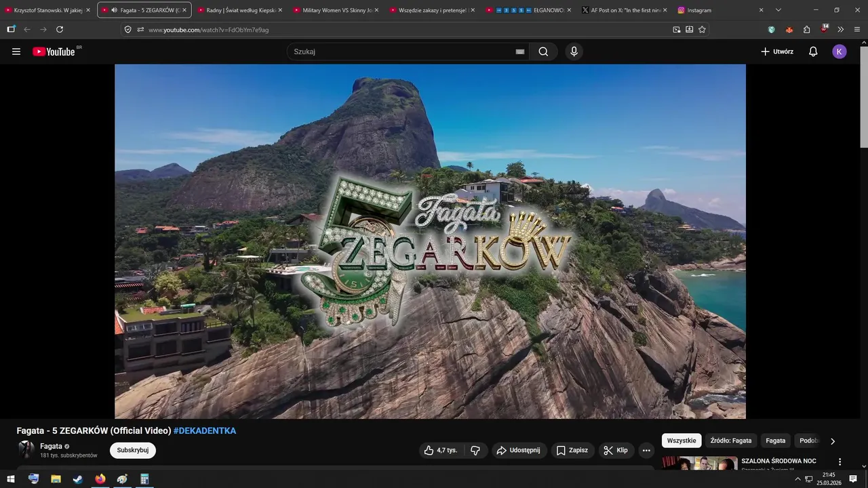Select the Fagata filter chip
This screenshot has height=488, width=868.
776,441
